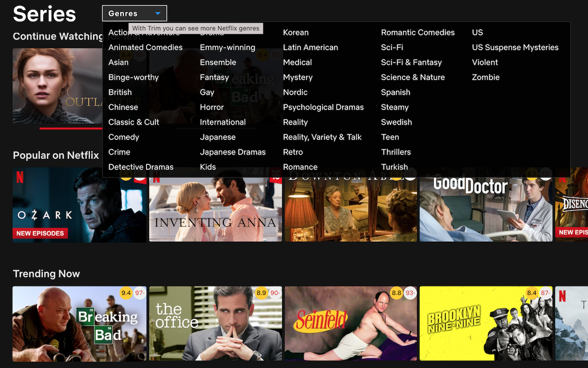The image size is (588, 368).
Task: Select the Korean genre
Action: pos(296,32)
